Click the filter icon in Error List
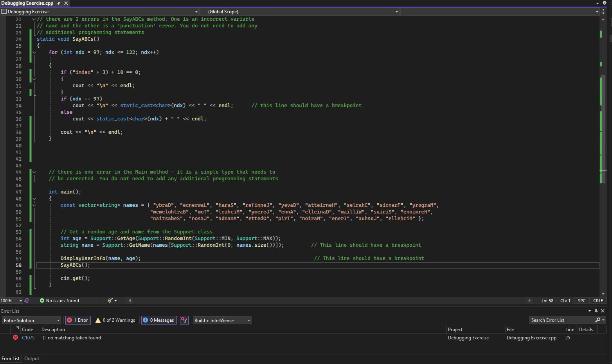The height and width of the screenshot is (364, 612). (184, 320)
